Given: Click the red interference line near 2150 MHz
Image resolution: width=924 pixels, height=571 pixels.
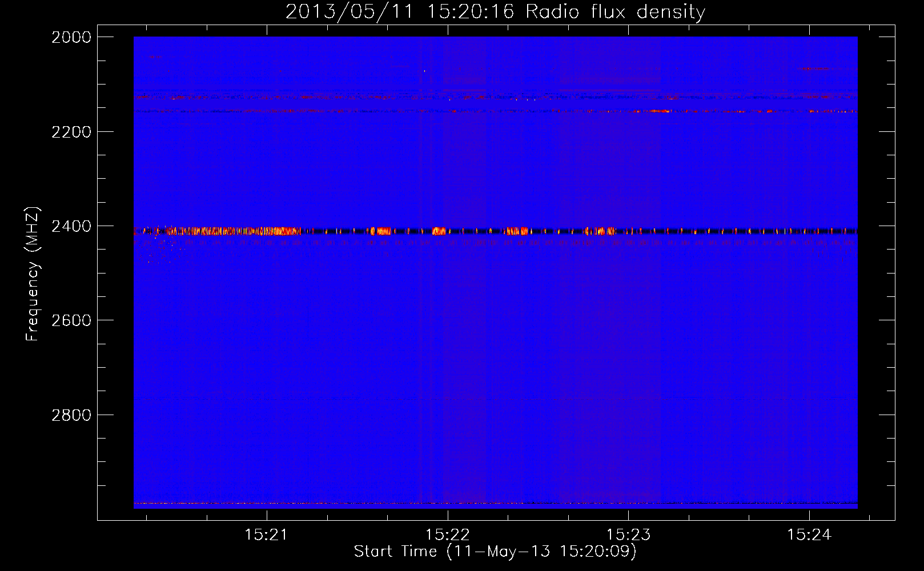Looking at the screenshot, I should (495, 111).
